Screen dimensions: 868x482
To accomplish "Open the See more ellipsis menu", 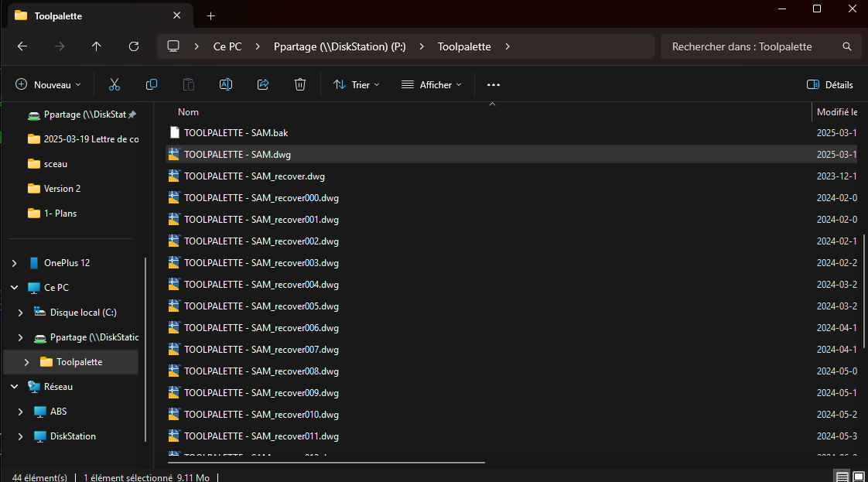I will click(494, 84).
